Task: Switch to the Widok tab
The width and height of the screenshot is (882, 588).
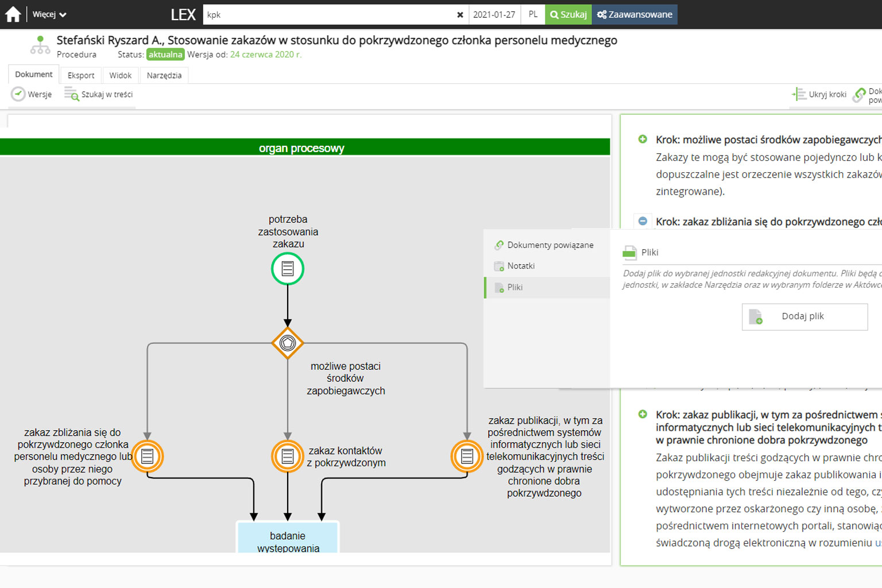Action: pos(120,75)
